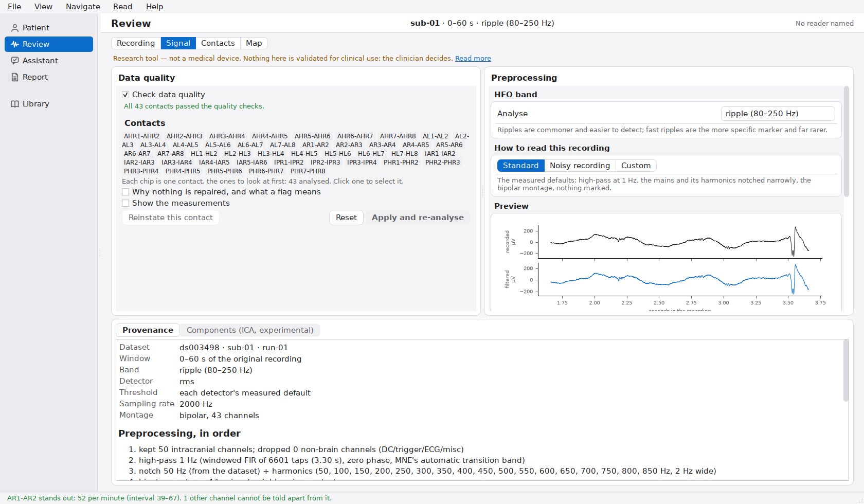The width and height of the screenshot is (864, 504).
Task: Click Reinstate this contact button
Action: coord(170,218)
